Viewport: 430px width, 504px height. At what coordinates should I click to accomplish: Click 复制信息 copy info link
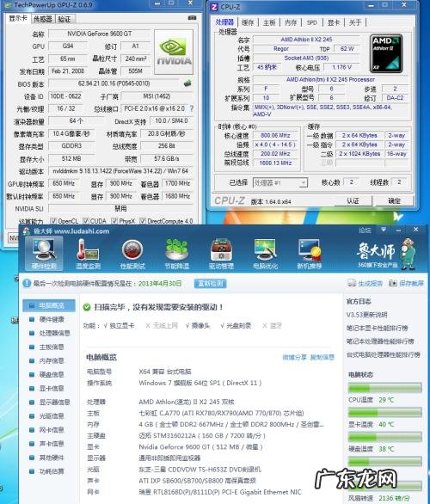322,357
